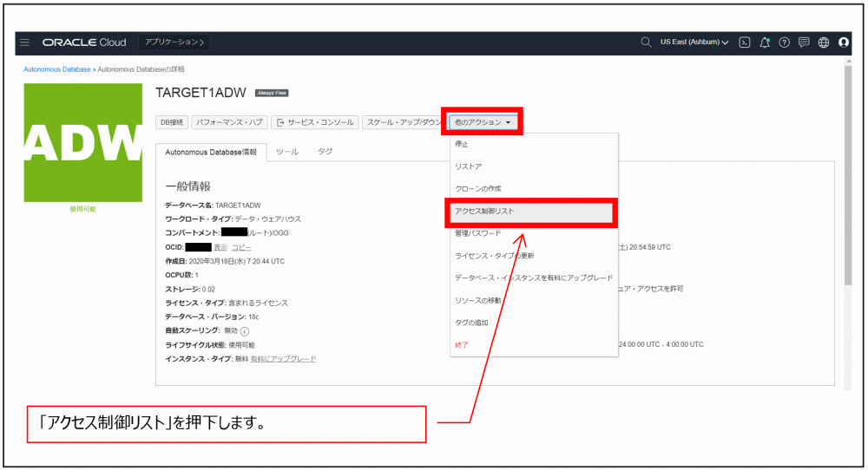
Task: Select 管理パスワード menu item
Action: pyautogui.click(x=534, y=233)
